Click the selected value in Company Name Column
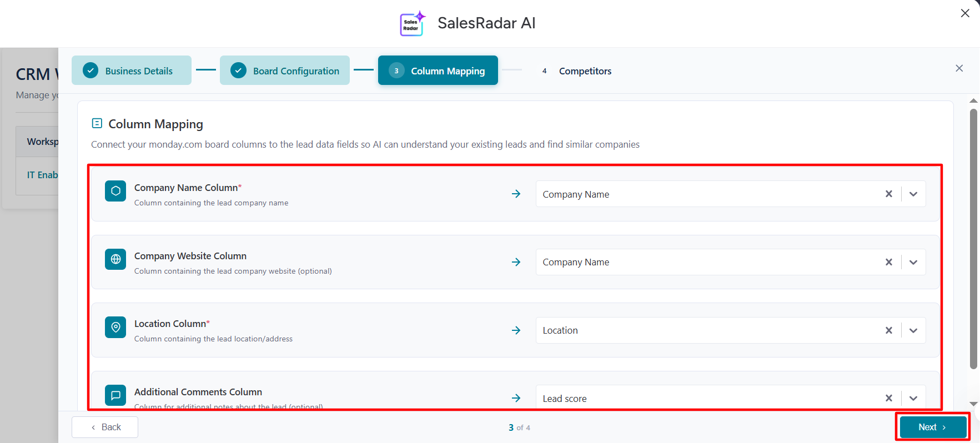The image size is (980, 443). click(576, 194)
